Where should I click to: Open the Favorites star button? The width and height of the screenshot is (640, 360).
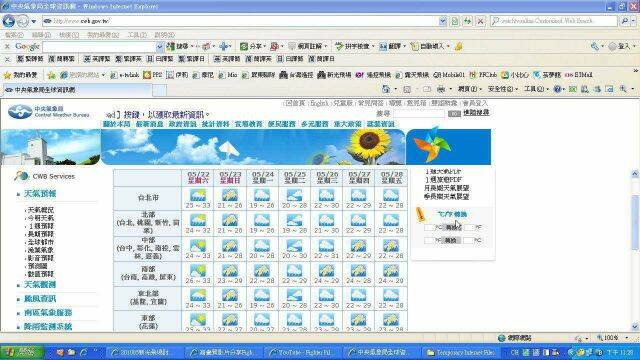click(20, 75)
